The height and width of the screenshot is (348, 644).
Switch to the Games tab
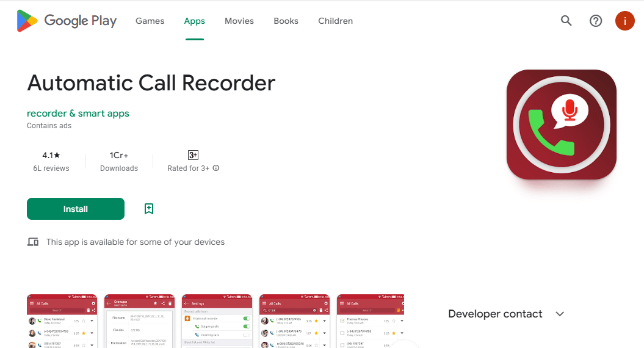pos(150,21)
